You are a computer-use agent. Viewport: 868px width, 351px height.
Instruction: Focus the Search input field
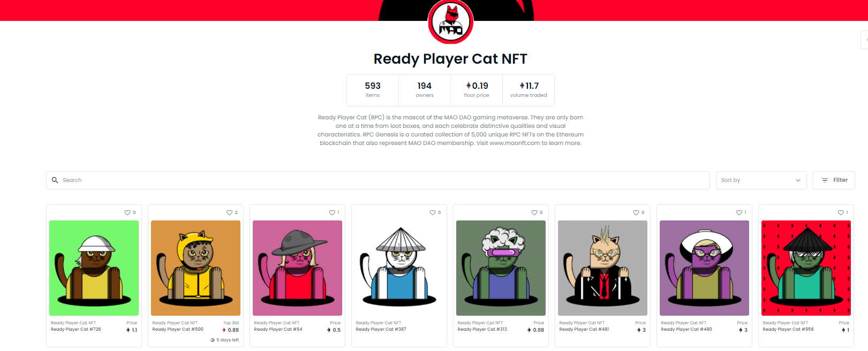point(378,180)
